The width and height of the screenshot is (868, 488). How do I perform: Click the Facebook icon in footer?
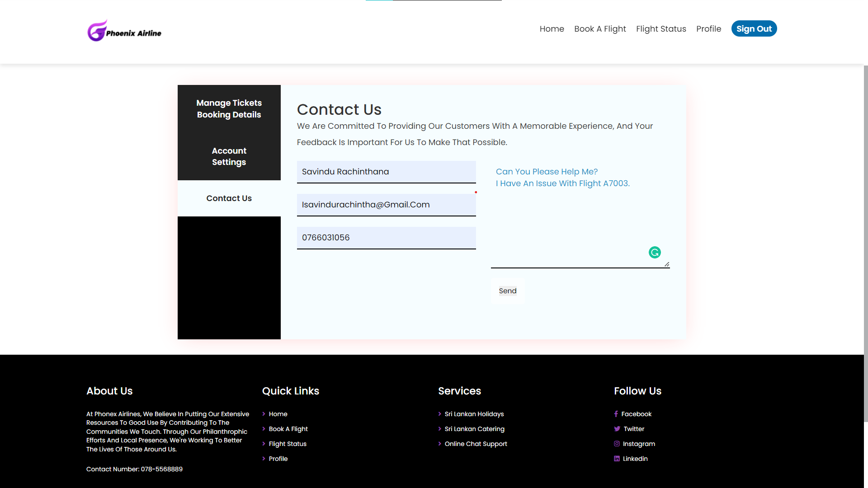(x=616, y=414)
